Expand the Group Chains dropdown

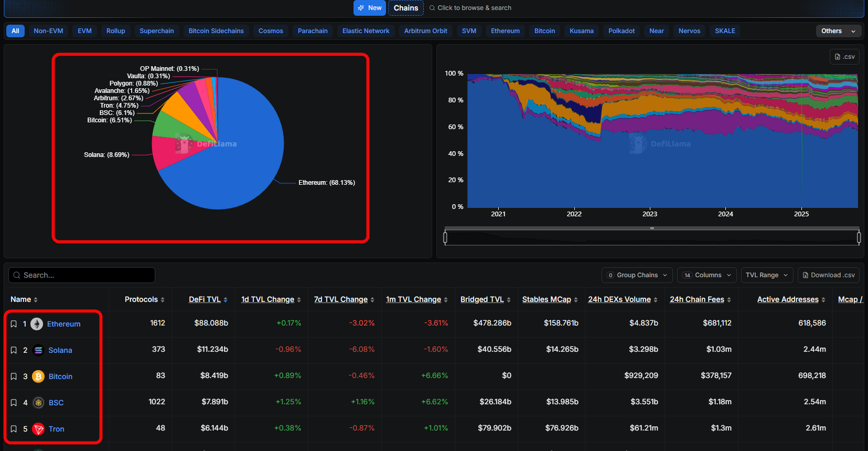(637, 275)
